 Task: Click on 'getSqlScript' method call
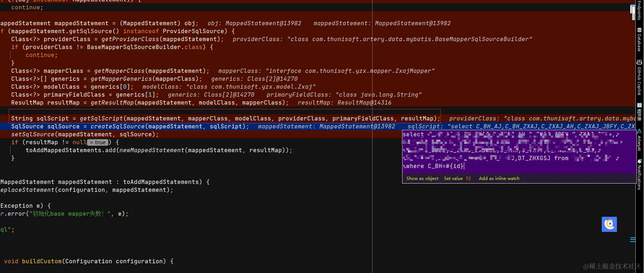tap(101, 119)
